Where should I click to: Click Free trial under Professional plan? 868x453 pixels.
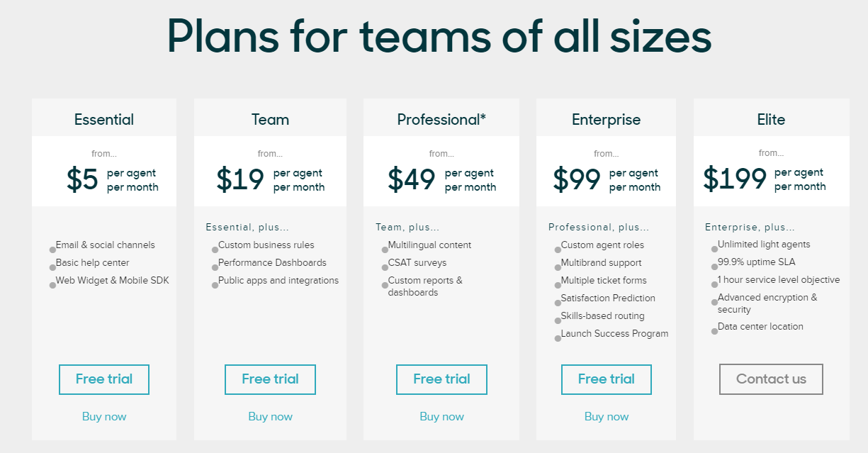[x=441, y=379]
